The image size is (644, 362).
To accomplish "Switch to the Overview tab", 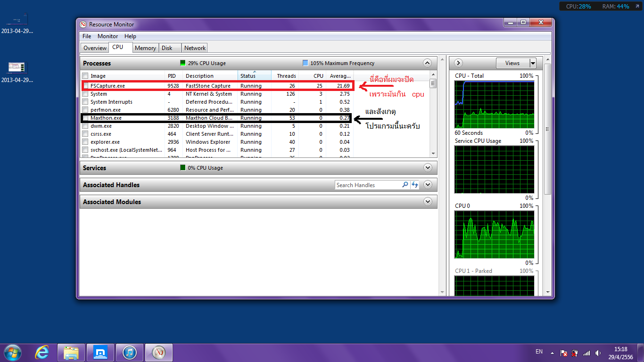I will (95, 48).
